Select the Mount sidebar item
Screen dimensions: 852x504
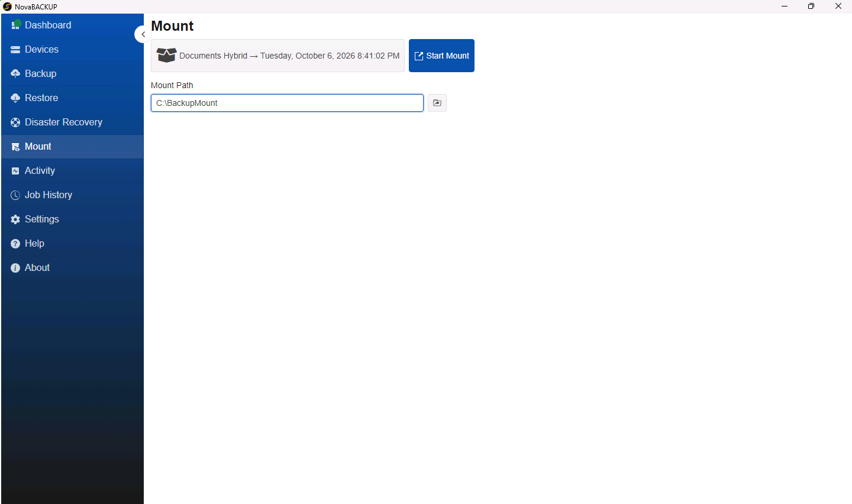(72, 147)
